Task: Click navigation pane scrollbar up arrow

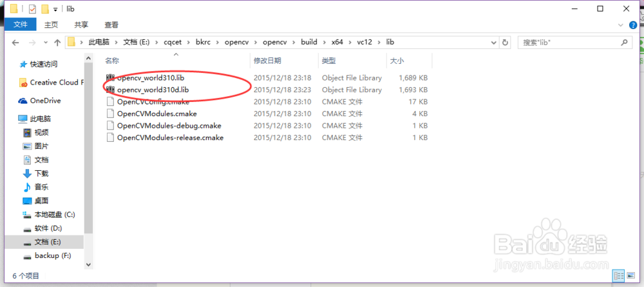Action: pos(88,59)
